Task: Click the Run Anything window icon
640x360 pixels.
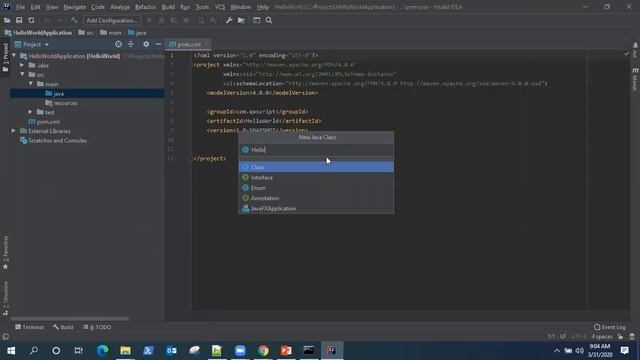Action: point(256,20)
